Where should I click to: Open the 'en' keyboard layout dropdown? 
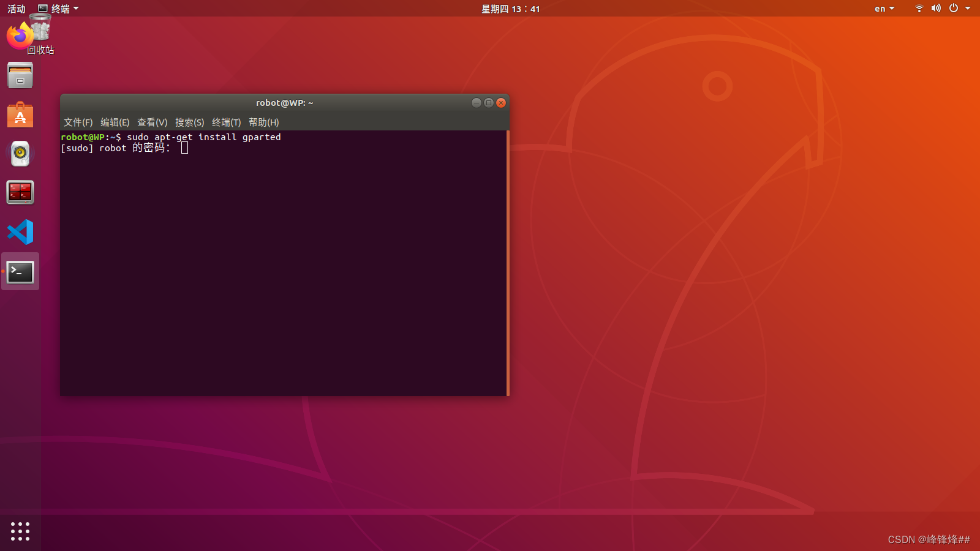tap(883, 9)
